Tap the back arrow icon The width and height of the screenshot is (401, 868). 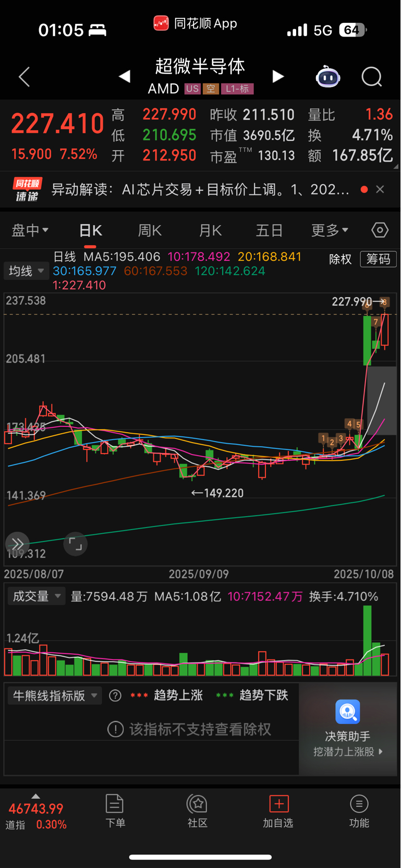tap(24, 77)
